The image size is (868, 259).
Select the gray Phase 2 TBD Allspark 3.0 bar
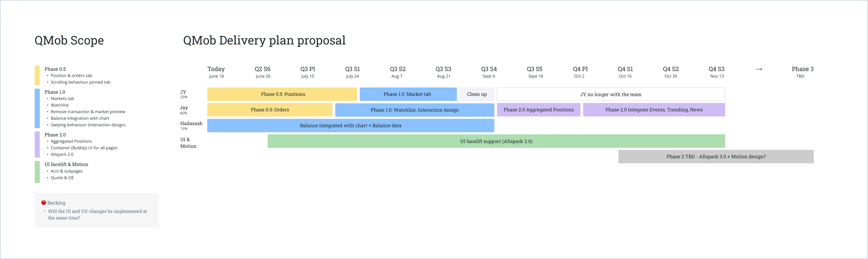coord(716,156)
